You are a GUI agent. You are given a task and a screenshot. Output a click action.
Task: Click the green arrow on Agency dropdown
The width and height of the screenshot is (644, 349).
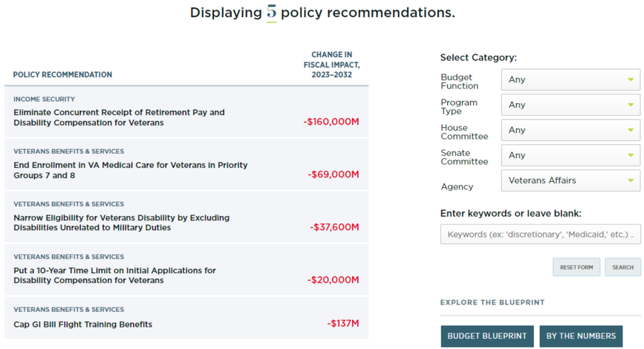pos(630,181)
